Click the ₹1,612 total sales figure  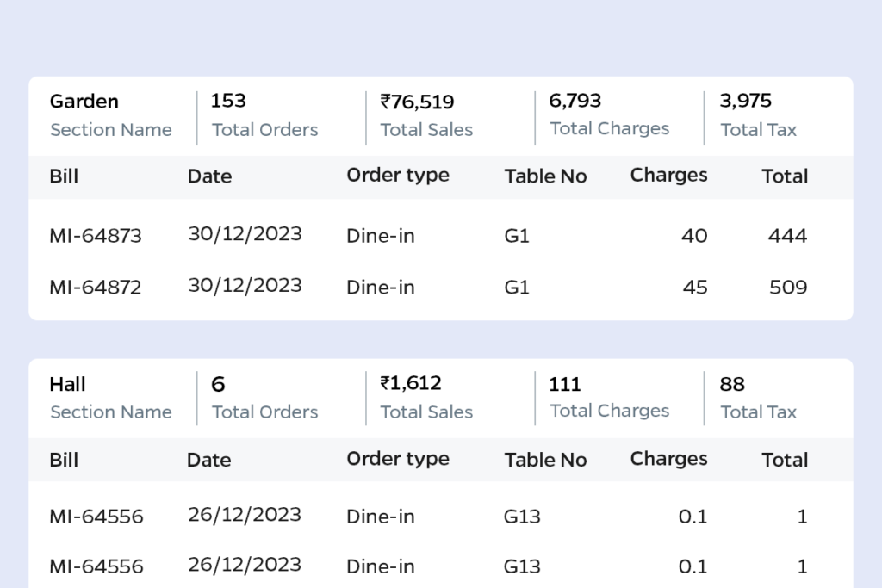tap(411, 383)
